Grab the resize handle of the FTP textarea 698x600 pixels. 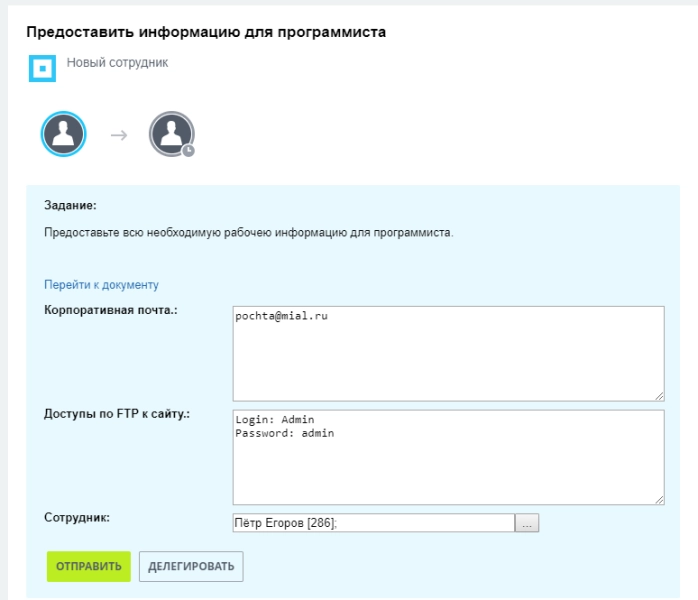pyautogui.click(x=659, y=499)
